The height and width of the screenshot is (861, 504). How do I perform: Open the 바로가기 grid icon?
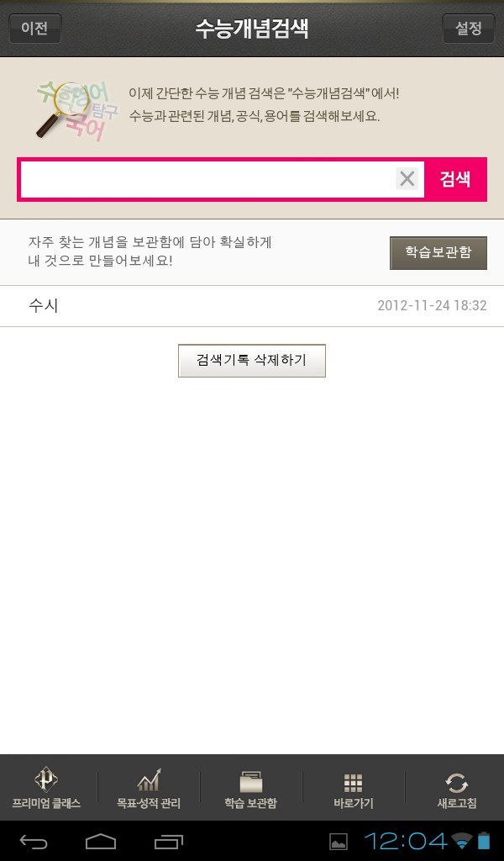point(353,783)
